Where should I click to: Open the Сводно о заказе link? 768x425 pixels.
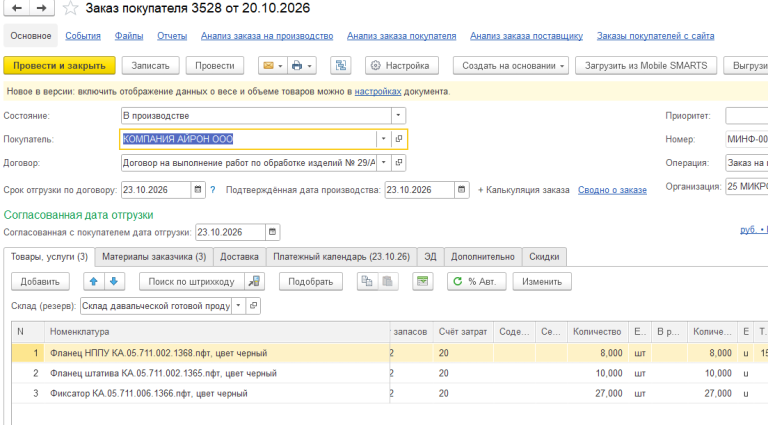(612, 190)
